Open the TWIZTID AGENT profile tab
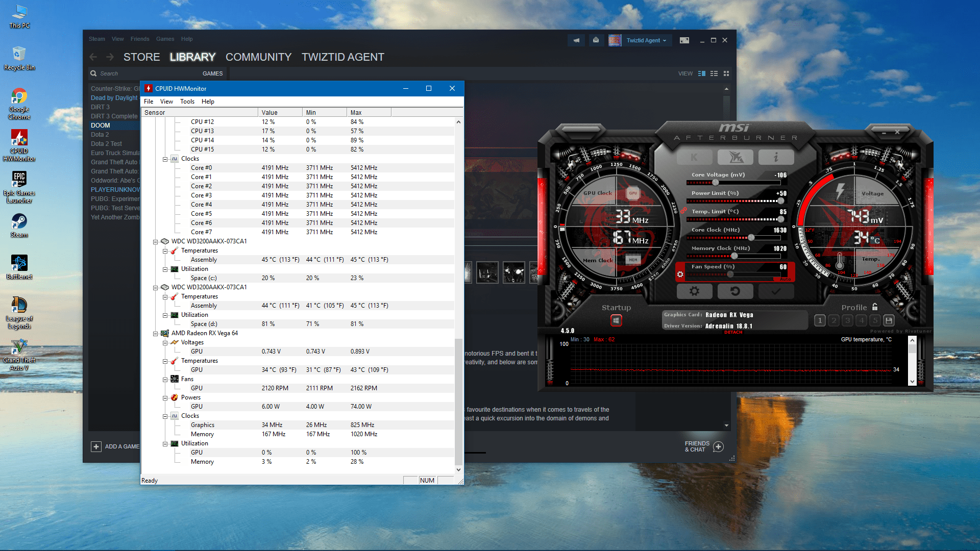Screen dimensions: 980x551 point(343,57)
